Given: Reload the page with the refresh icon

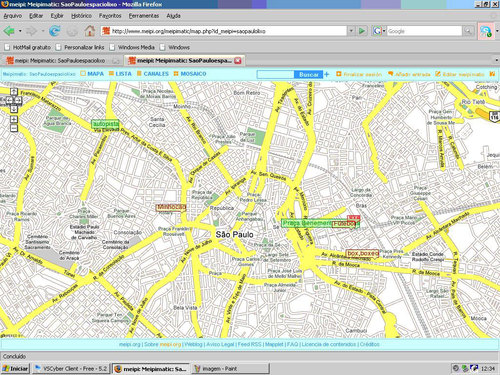Looking at the screenshot, I should pyautogui.click(x=55, y=31).
